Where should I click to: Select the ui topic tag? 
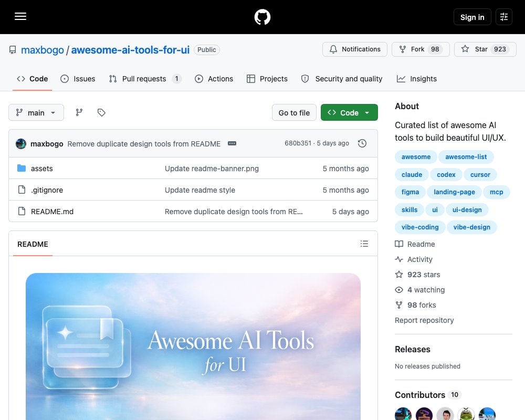click(435, 209)
